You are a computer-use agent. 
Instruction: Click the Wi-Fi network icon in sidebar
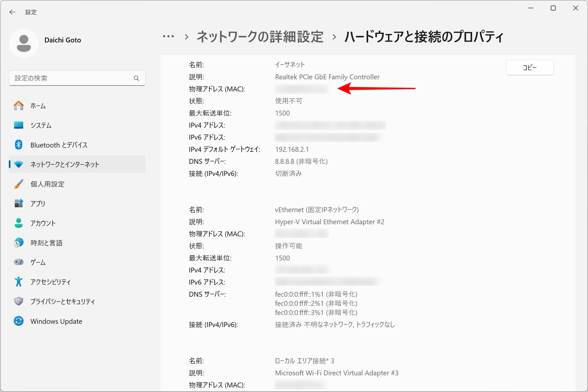pyautogui.click(x=19, y=165)
